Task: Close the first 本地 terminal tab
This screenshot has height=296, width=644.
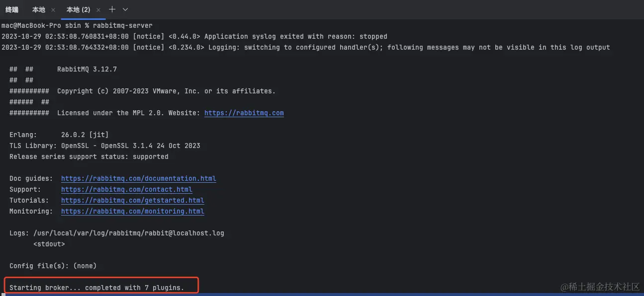Action: 53,10
